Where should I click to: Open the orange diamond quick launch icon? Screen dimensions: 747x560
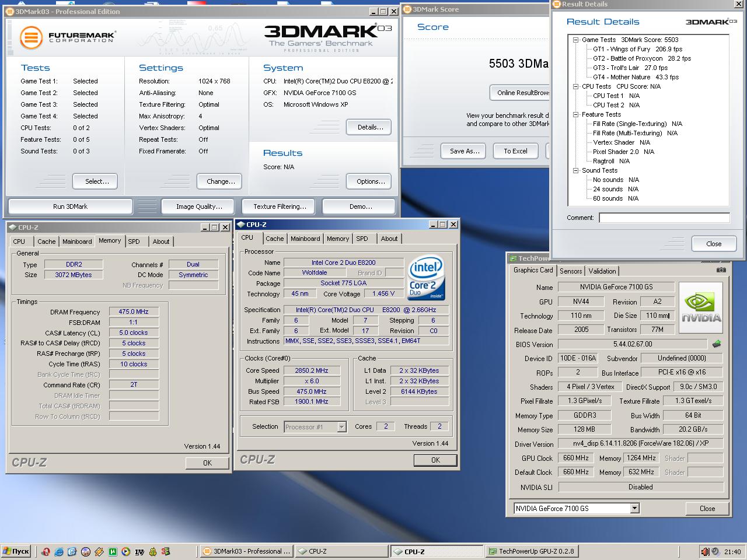99,551
